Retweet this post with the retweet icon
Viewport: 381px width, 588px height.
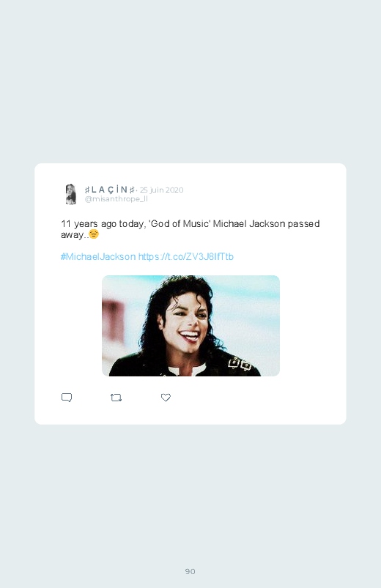(116, 398)
